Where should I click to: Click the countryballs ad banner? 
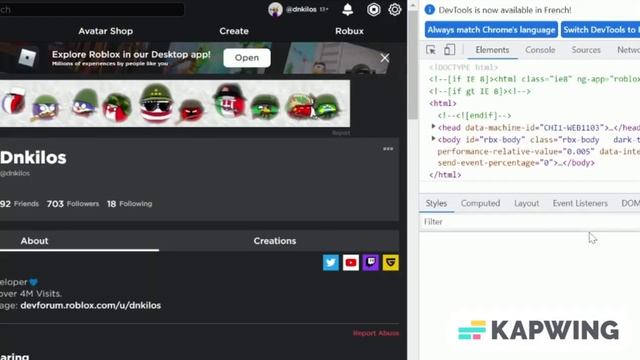(x=175, y=103)
